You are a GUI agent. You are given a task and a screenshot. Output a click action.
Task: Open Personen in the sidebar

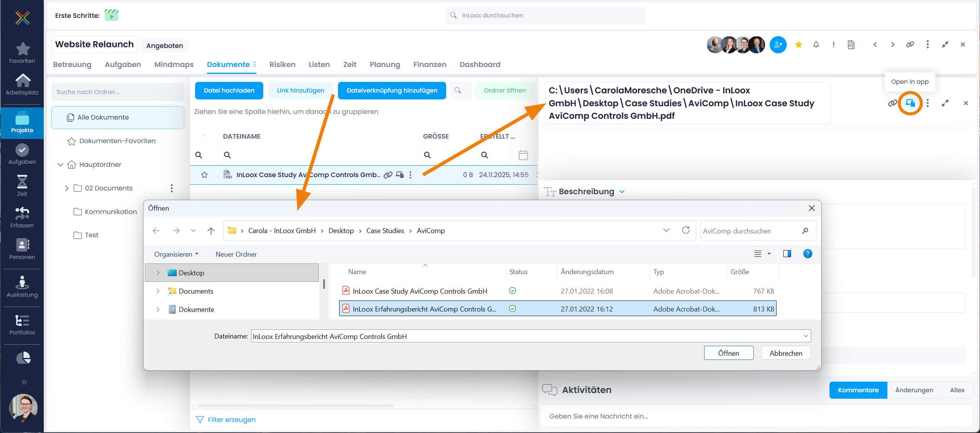[22, 249]
